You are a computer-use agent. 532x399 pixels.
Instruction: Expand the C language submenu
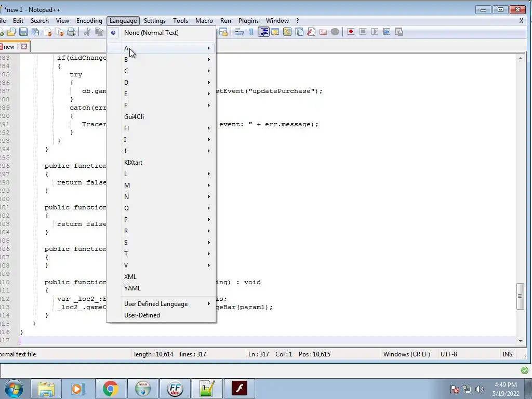click(x=161, y=71)
